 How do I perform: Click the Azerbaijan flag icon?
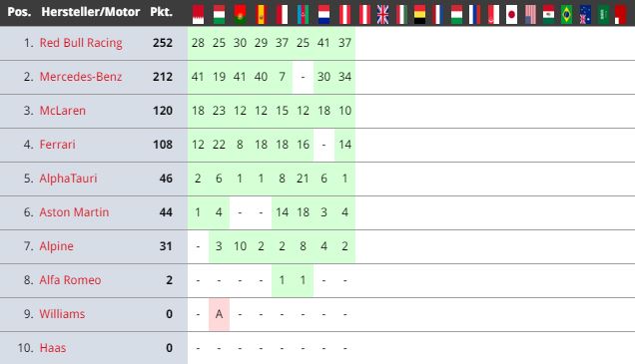point(303,15)
